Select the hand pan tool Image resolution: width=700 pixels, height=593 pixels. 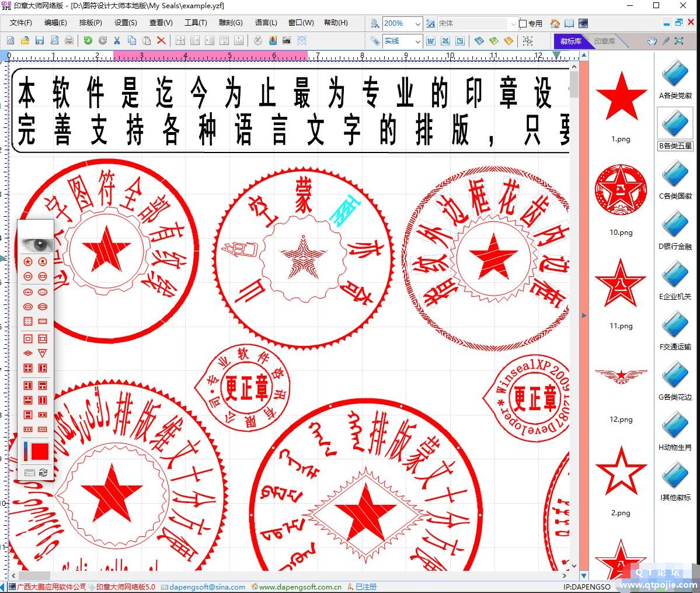coord(652,41)
